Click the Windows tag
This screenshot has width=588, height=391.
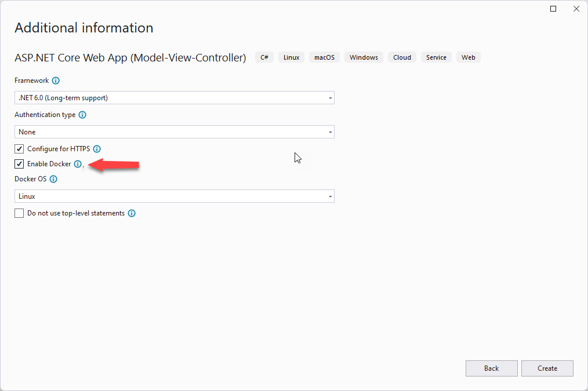point(364,57)
